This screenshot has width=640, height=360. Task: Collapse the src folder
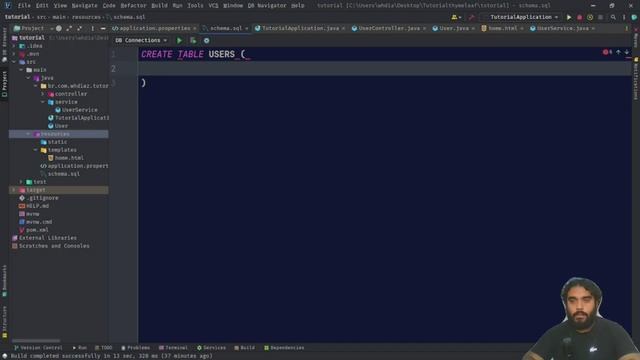click(x=14, y=62)
